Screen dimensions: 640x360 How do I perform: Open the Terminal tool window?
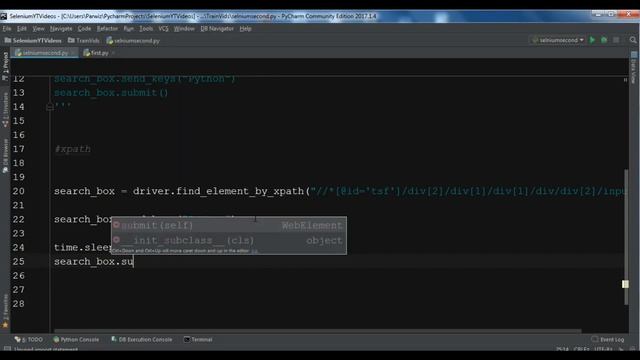[x=198, y=339]
